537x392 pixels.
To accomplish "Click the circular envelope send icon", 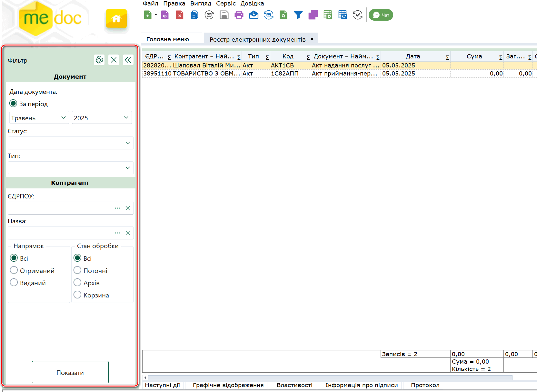I will click(209, 15).
